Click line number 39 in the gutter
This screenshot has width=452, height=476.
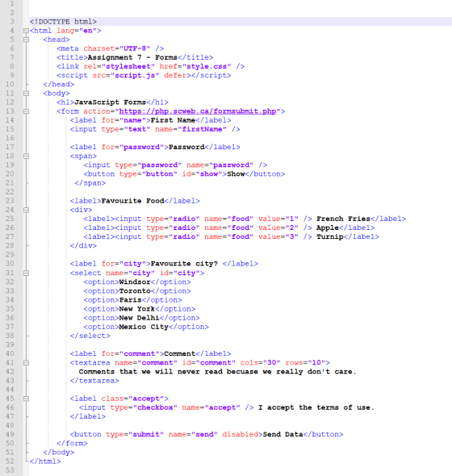(x=10, y=344)
